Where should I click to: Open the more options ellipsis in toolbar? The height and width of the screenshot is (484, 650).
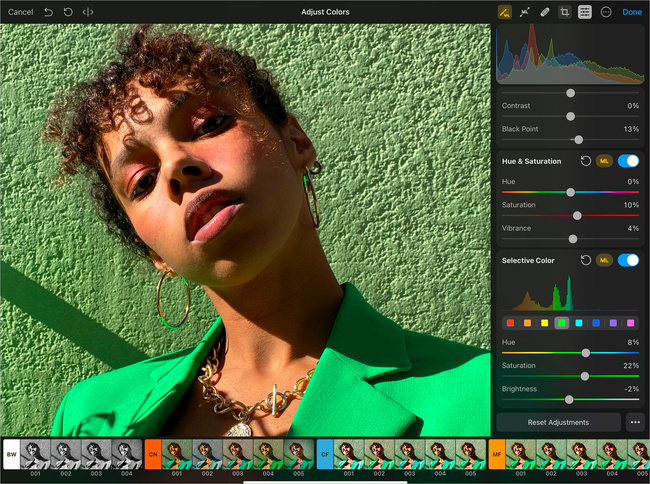point(606,12)
